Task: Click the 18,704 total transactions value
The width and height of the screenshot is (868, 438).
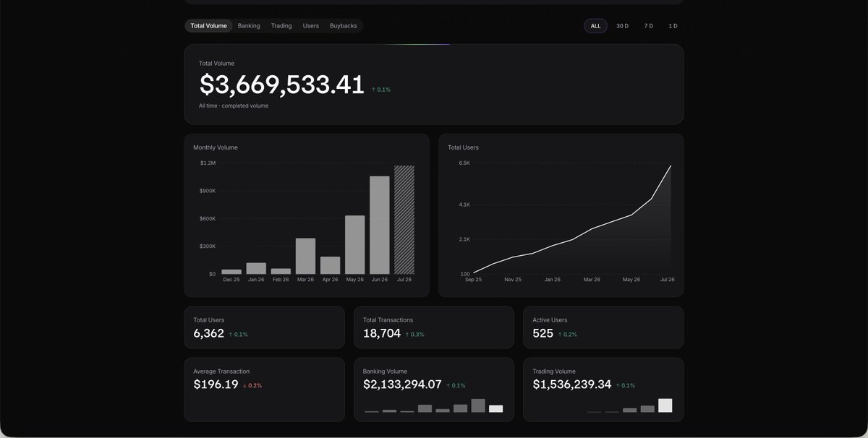Action: point(382,334)
